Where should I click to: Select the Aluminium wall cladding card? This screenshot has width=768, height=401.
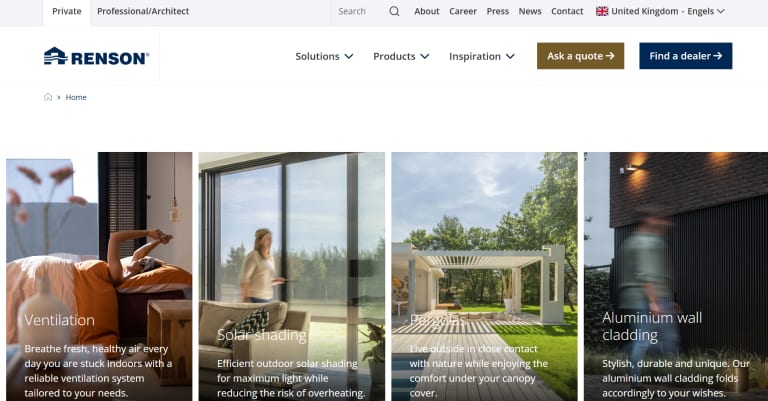point(676,277)
